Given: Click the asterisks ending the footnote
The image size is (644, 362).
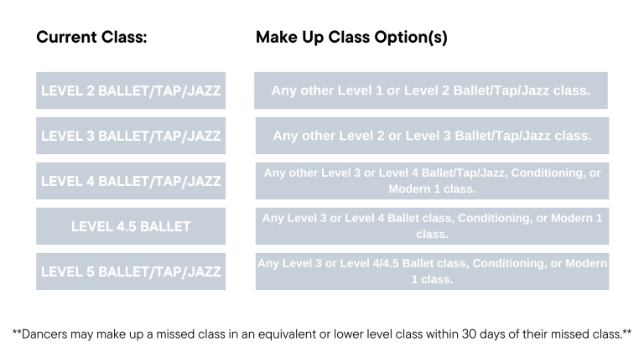Looking at the screenshot, I should [627, 333].
